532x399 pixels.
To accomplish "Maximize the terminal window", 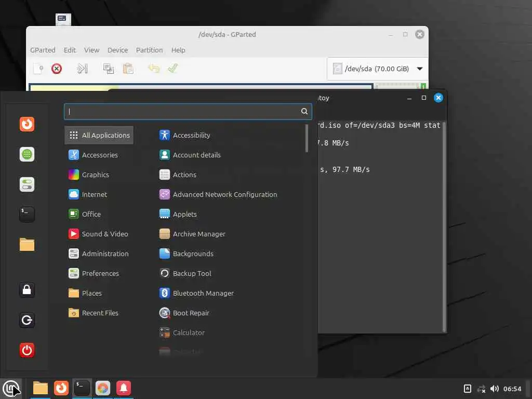I will click(424, 98).
